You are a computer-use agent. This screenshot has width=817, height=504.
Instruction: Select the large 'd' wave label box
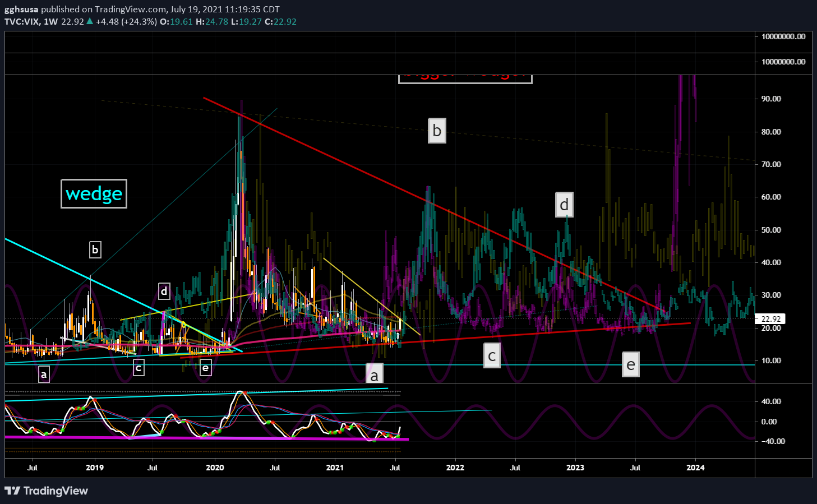tap(564, 205)
